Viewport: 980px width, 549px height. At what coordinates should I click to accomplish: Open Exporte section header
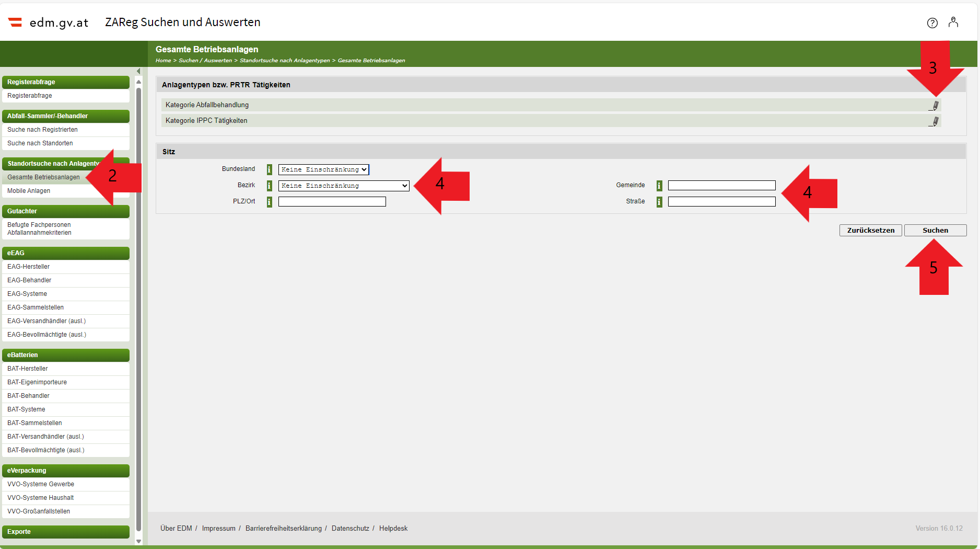tap(66, 532)
